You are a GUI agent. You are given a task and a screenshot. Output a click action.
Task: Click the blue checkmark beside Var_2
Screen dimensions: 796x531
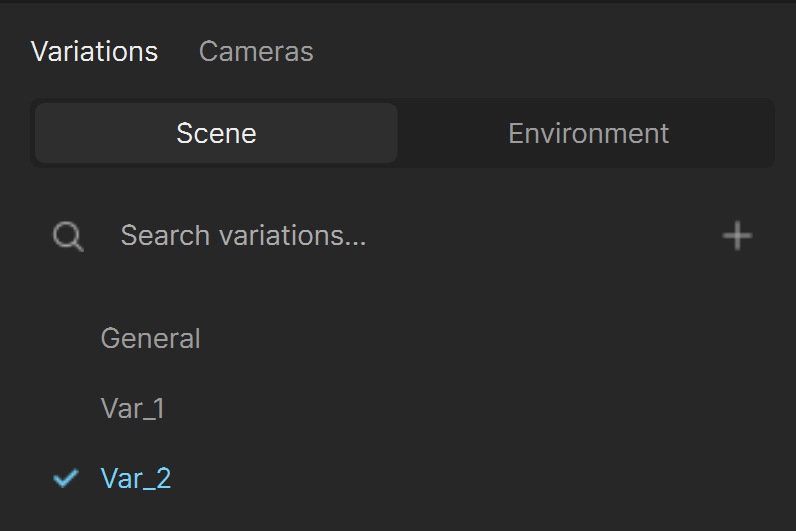pos(66,478)
